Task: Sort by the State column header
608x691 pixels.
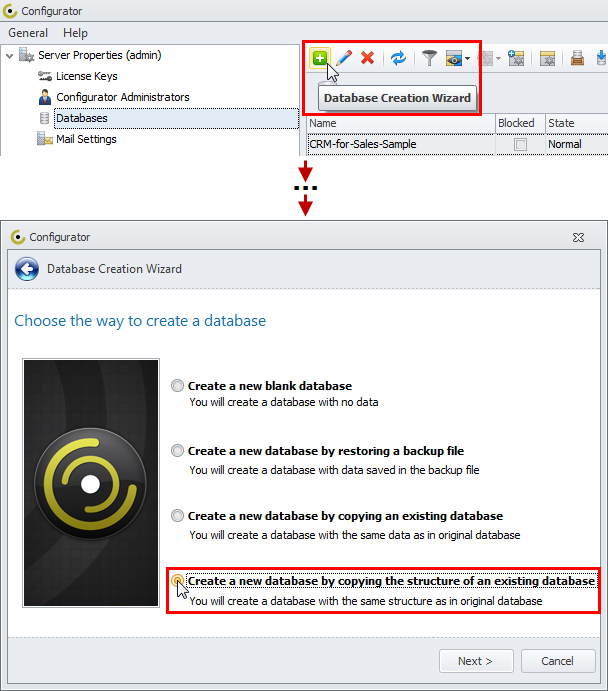Action: coord(577,123)
